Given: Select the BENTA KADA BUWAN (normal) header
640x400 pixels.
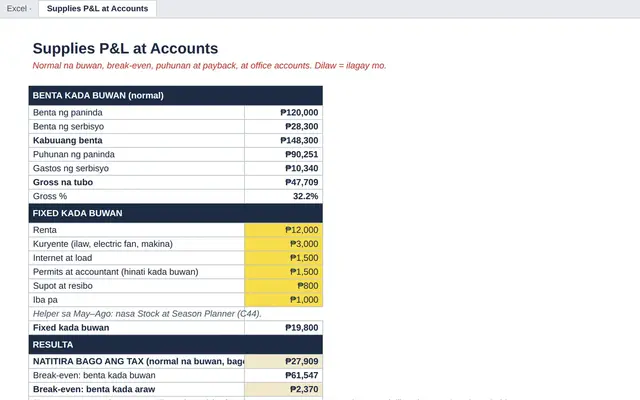Looking at the screenshot, I should (176, 96).
